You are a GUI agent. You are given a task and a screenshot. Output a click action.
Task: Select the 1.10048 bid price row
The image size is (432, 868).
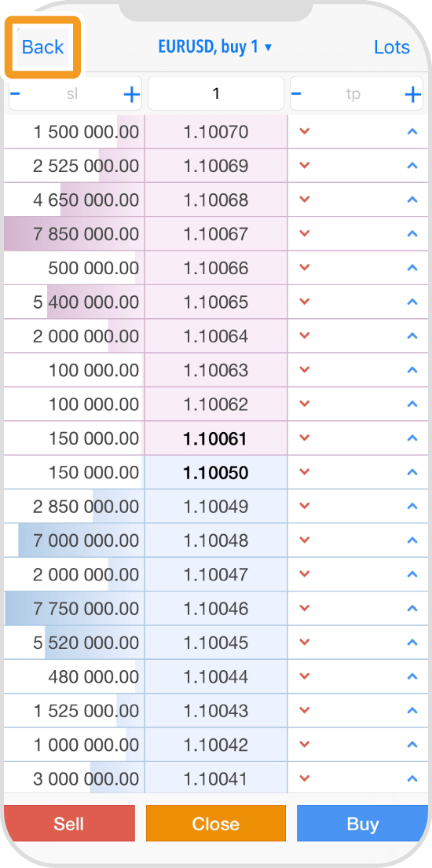pos(216,540)
